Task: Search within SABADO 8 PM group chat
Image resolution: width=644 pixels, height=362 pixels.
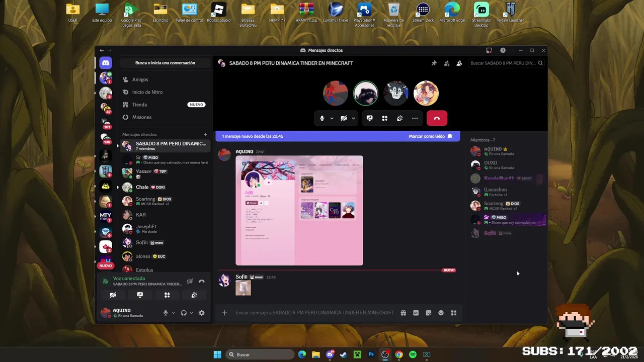Action: click(506, 63)
